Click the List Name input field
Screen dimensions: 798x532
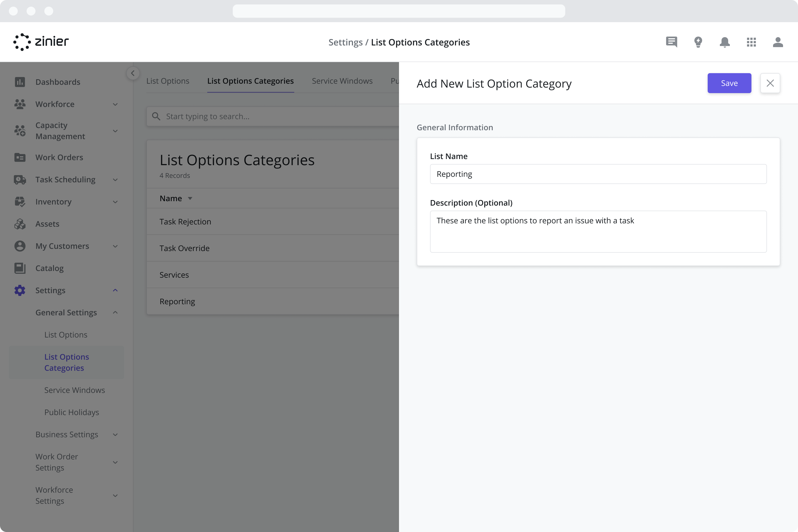coord(598,174)
